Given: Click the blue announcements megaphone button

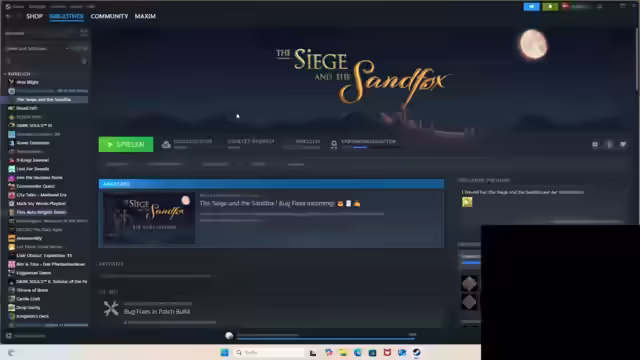Looking at the screenshot, I should point(531,7).
